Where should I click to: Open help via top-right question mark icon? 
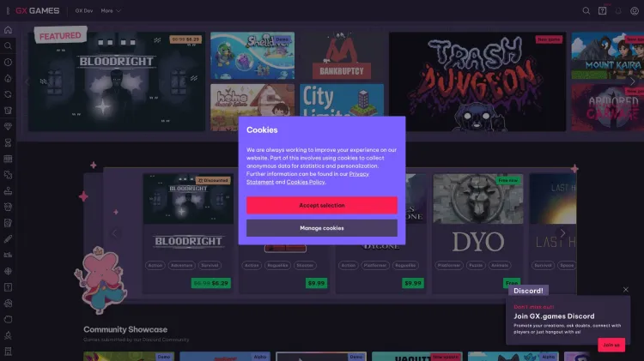pyautogui.click(x=602, y=11)
